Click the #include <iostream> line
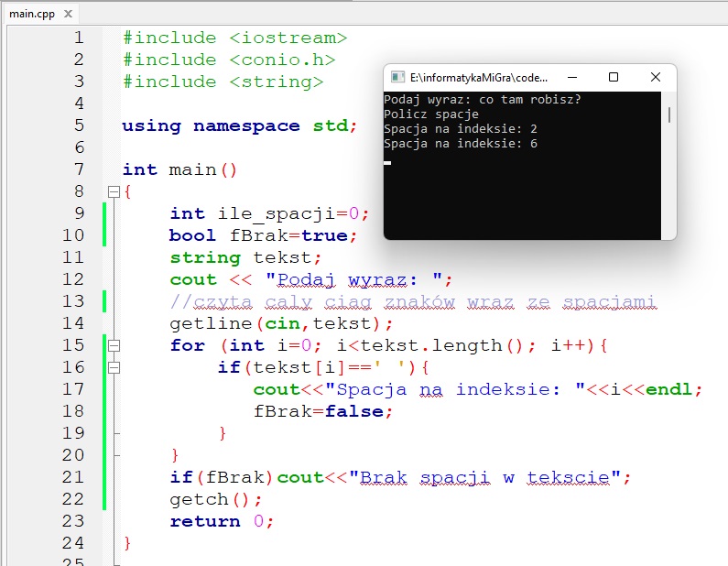Viewport: 728px width, 566px height. coord(235,38)
